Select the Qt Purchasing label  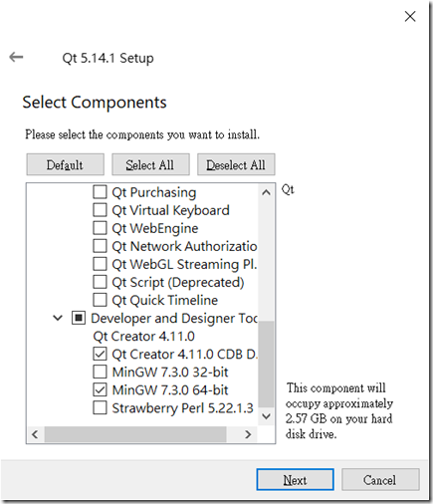click(x=154, y=192)
